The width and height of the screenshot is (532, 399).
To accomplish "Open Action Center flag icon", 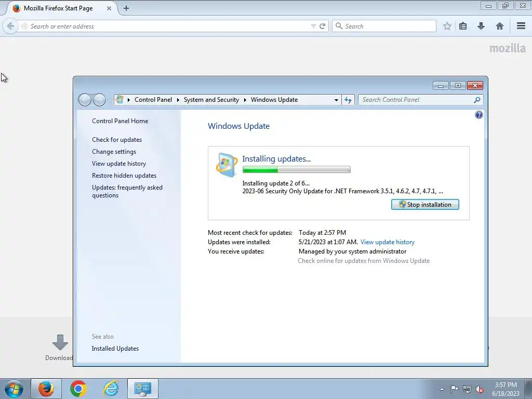I will 454,389.
